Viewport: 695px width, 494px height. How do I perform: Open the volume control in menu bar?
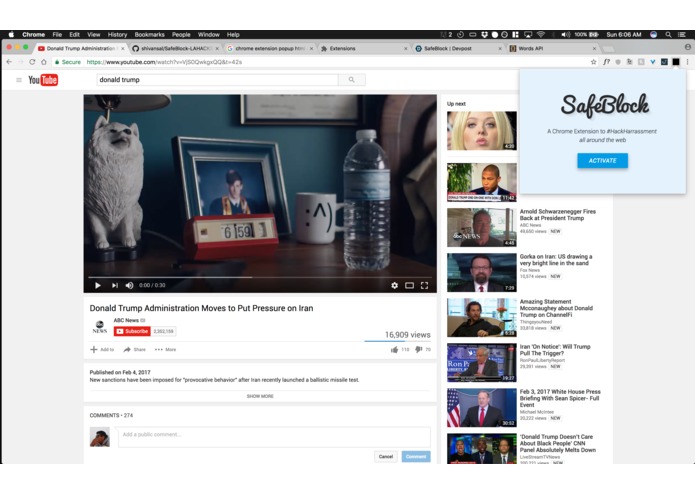[x=566, y=35]
